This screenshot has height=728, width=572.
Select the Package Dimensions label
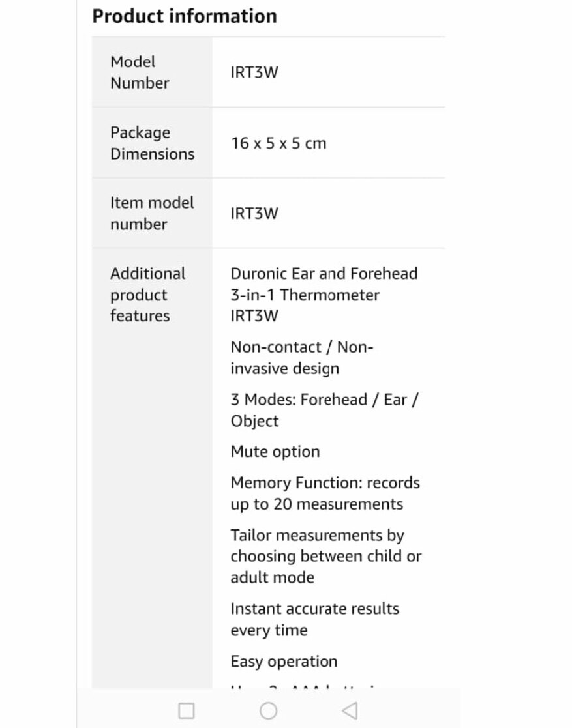(x=153, y=143)
